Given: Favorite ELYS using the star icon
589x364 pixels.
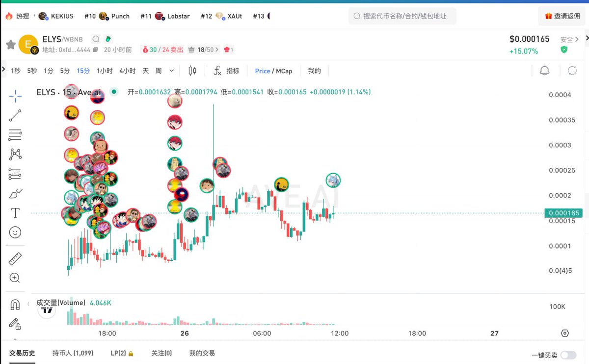Looking at the screenshot, I should pos(10,45).
